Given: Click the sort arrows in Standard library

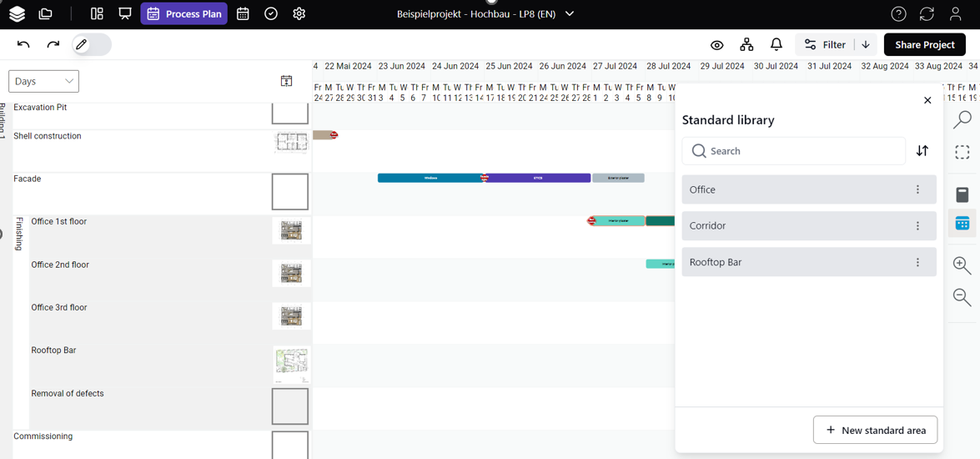Looking at the screenshot, I should [922, 151].
